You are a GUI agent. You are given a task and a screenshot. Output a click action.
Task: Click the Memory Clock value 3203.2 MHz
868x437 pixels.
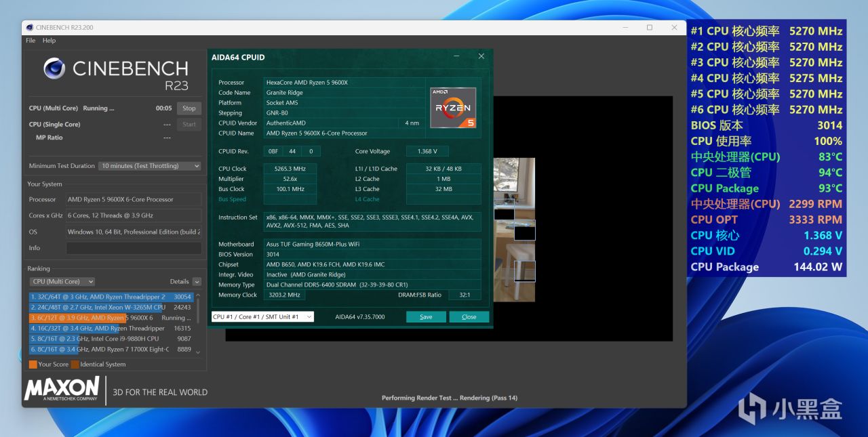(284, 295)
